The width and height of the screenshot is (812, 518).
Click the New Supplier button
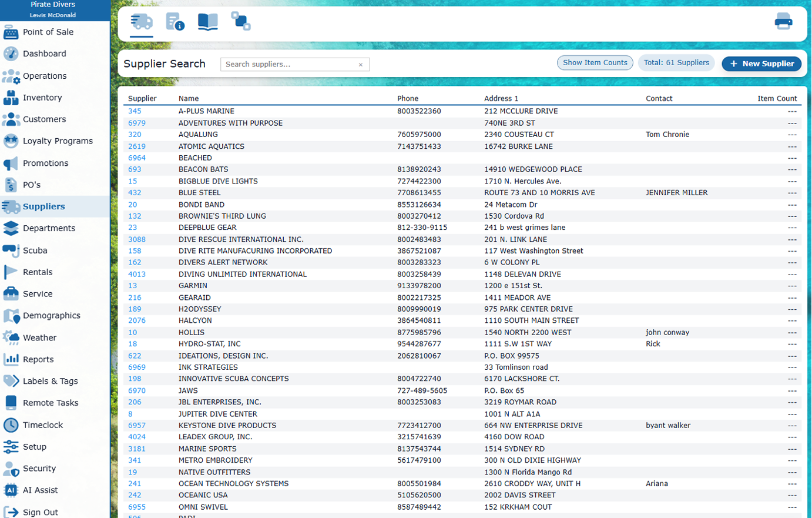pyautogui.click(x=761, y=64)
